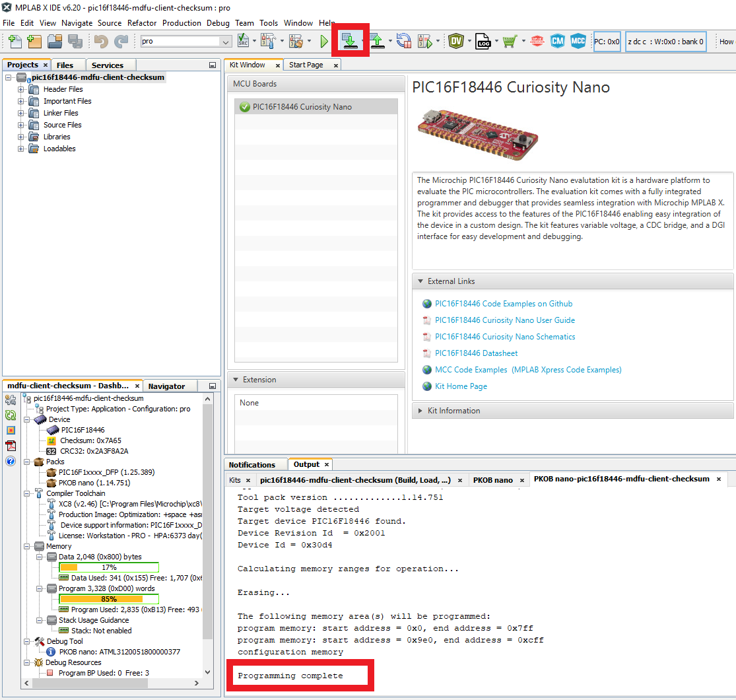Image resolution: width=736 pixels, height=700 pixels.
Task: Click the Program memory 85% usage bar
Action: click(109, 599)
